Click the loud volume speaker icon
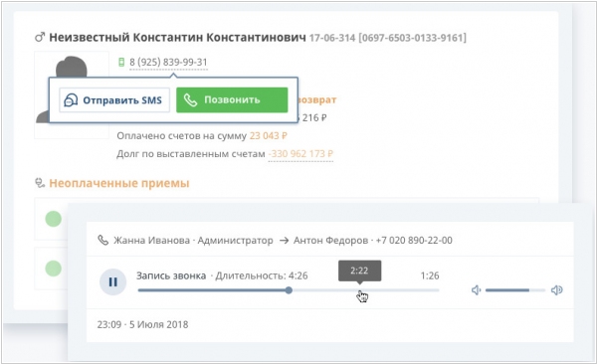This screenshot has width=597, height=364. [x=556, y=290]
